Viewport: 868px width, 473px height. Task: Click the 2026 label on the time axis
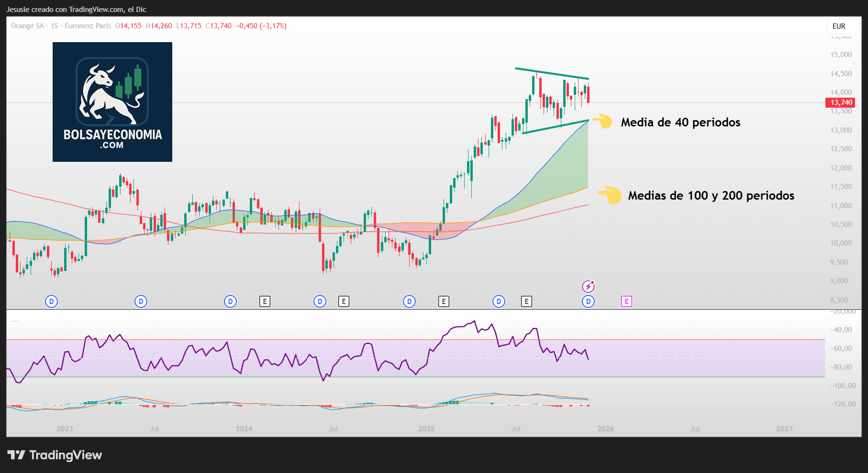click(606, 429)
